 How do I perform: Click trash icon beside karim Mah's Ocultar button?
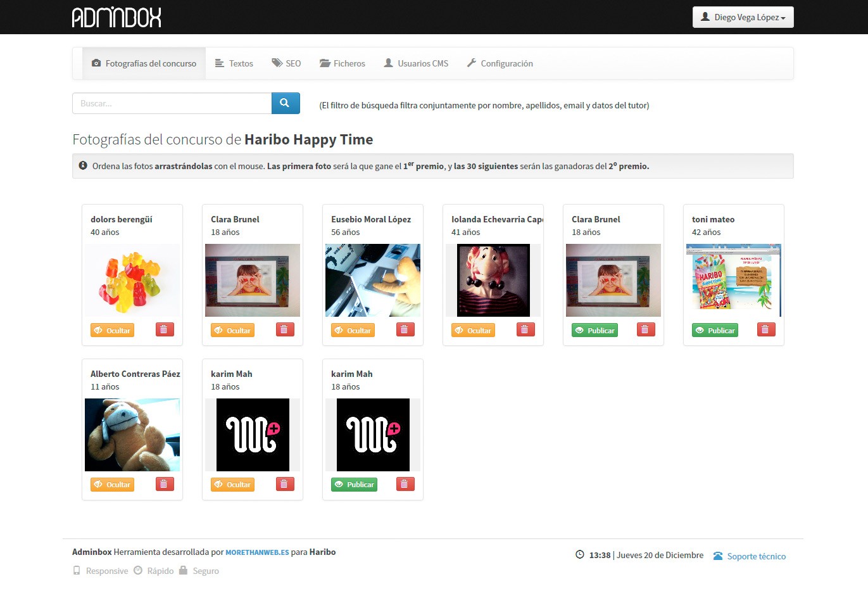285,484
